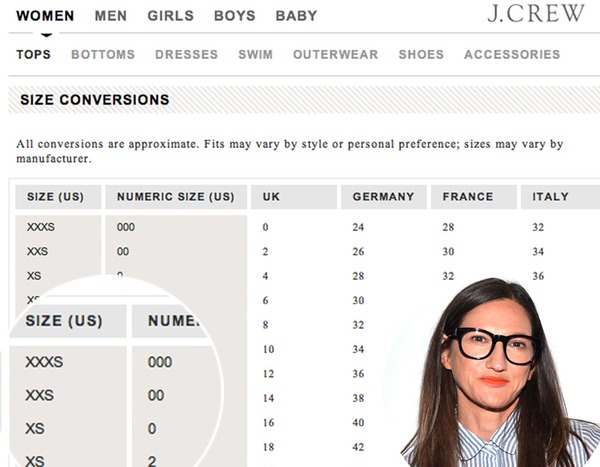
Task: Click UK size 14
Action: [x=268, y=398]
